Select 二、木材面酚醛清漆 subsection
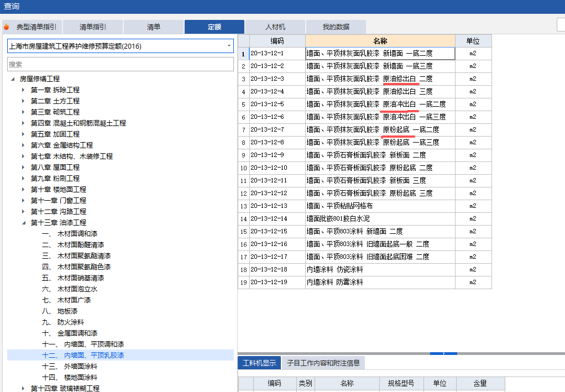This screenshot has width=565, height=392. [x=73, y=245]
